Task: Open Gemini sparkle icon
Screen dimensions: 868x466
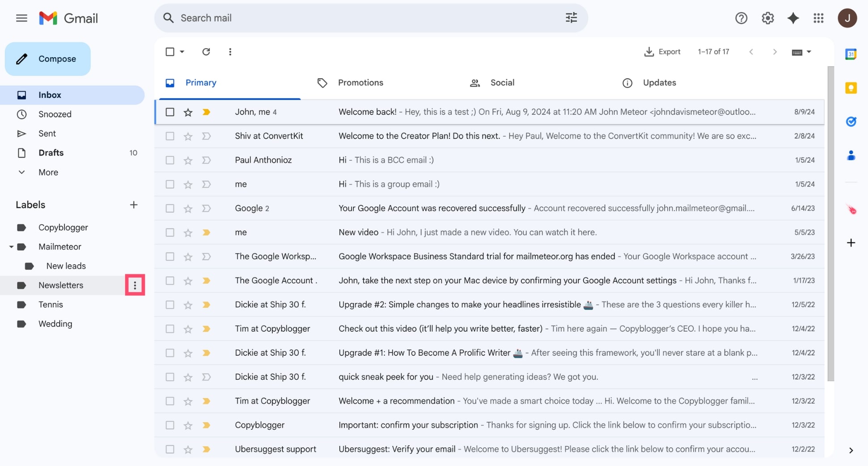Action: tap(793, 18)
